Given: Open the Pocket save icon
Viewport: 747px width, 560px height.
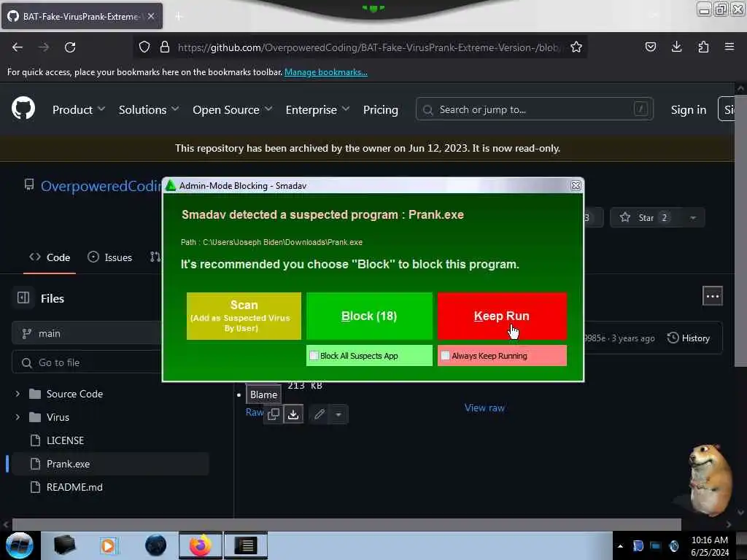Looking at the screenshot, I should point(650,47).
